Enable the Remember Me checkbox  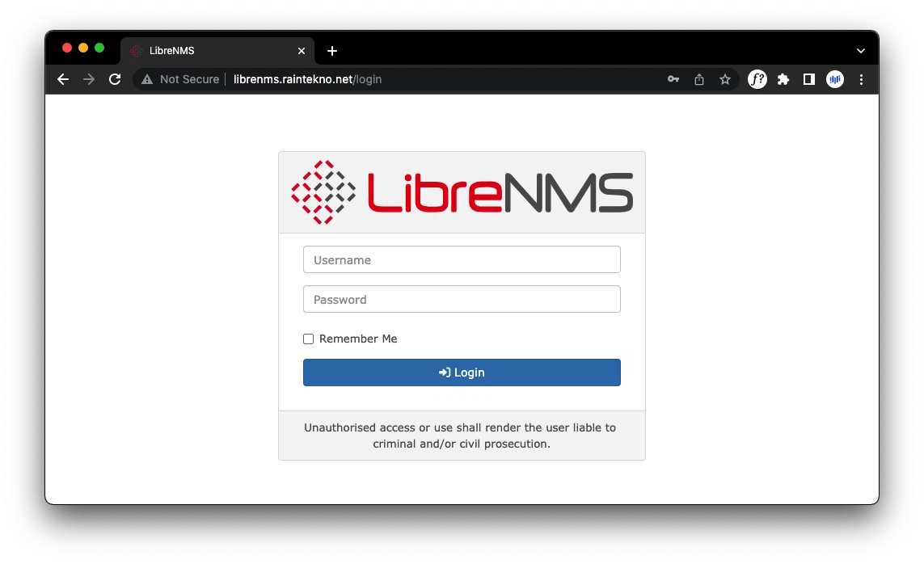pos(308,339)
